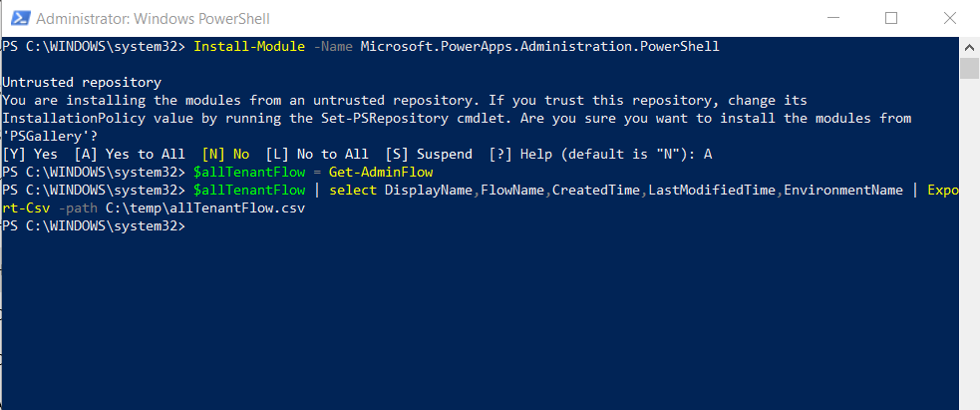Minimize the Windows PowerShell window

click(833, 19)
